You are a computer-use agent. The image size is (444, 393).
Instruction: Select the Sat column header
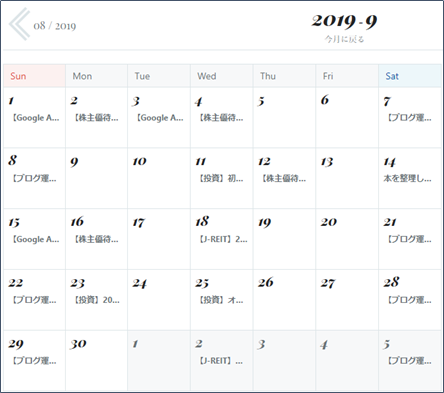[410, 76]
